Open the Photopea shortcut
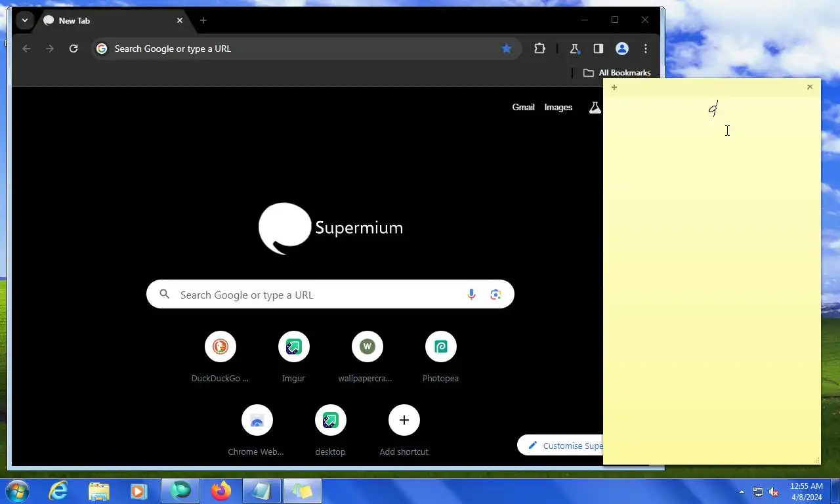The image size is (840, 504). (440, 357)
